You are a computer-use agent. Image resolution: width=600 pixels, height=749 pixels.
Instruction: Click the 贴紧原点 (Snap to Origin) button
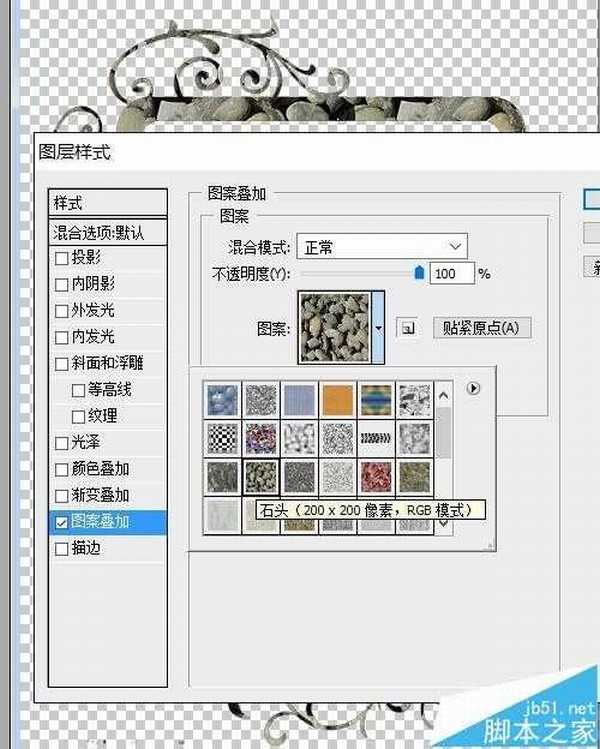[481, 328]
